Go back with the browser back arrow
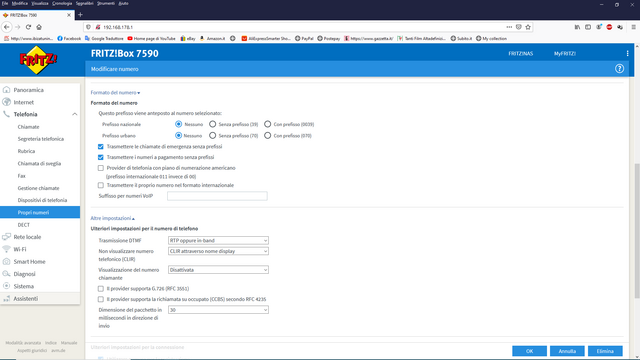640x360 pixels. pyautogui.click(x=7, y=27)
